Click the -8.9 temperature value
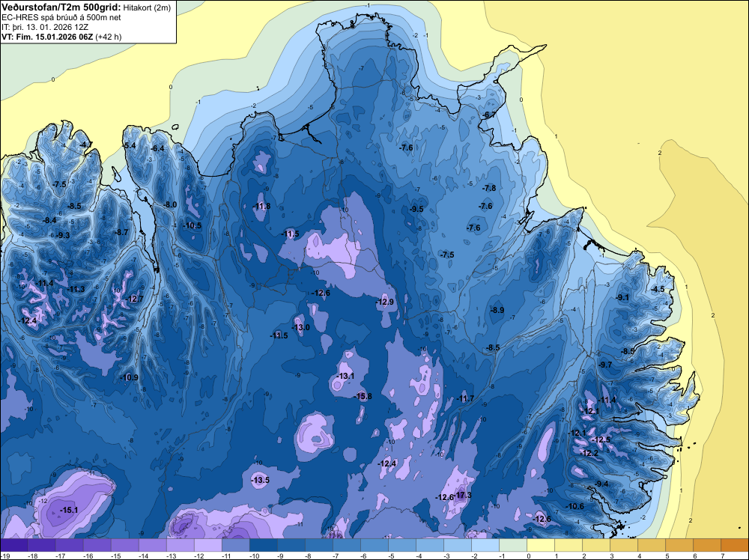 (497, 310)
